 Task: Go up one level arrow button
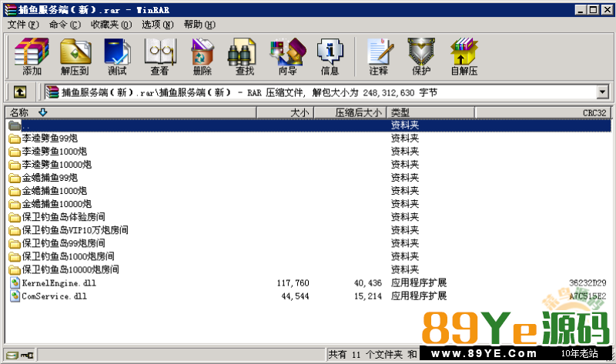click(20, 92)
